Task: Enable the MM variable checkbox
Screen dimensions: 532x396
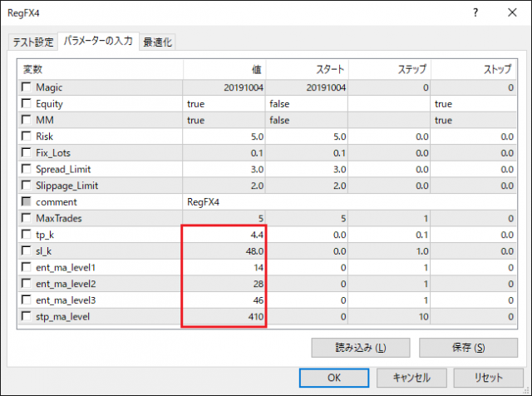Action: click(x=26, y=120)
